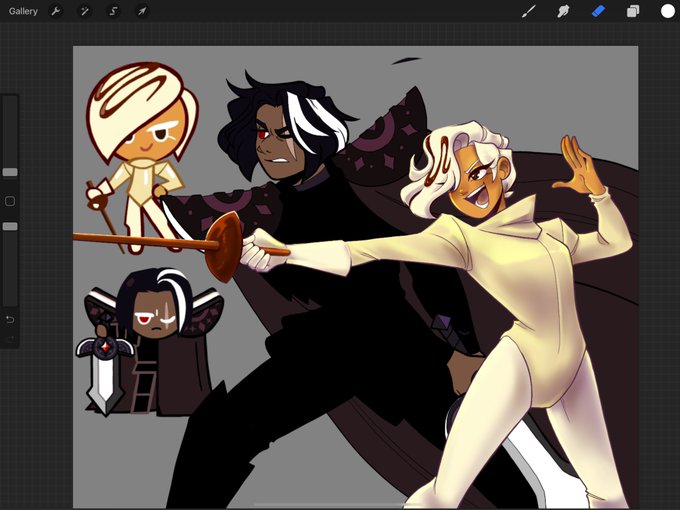Screen dimensions: 680x510
Task: Activate the Transform arrow tool
Action: [142, 11]
